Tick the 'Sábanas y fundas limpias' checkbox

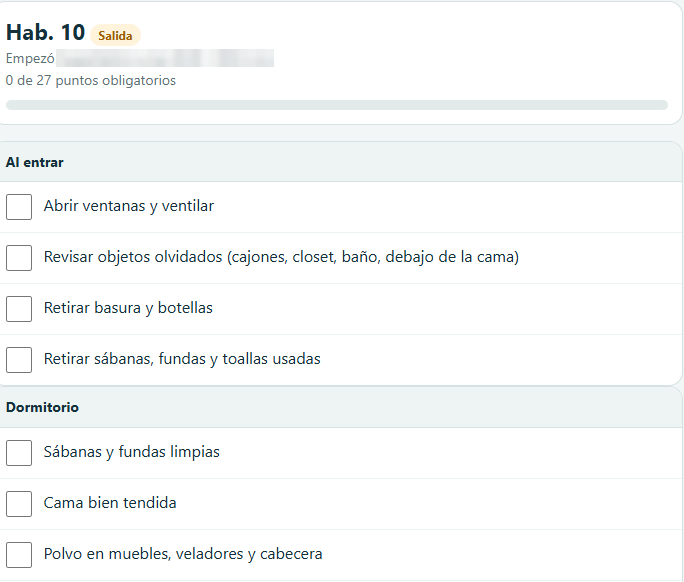coord(19,453)
